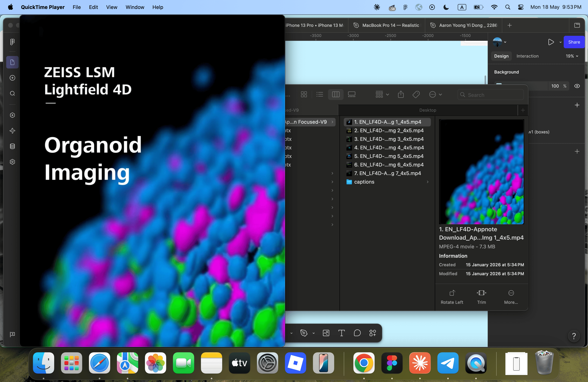Viewport: 588px width, 382px height.
Task: Open the File menu in the menu bar
Action: 77,7
